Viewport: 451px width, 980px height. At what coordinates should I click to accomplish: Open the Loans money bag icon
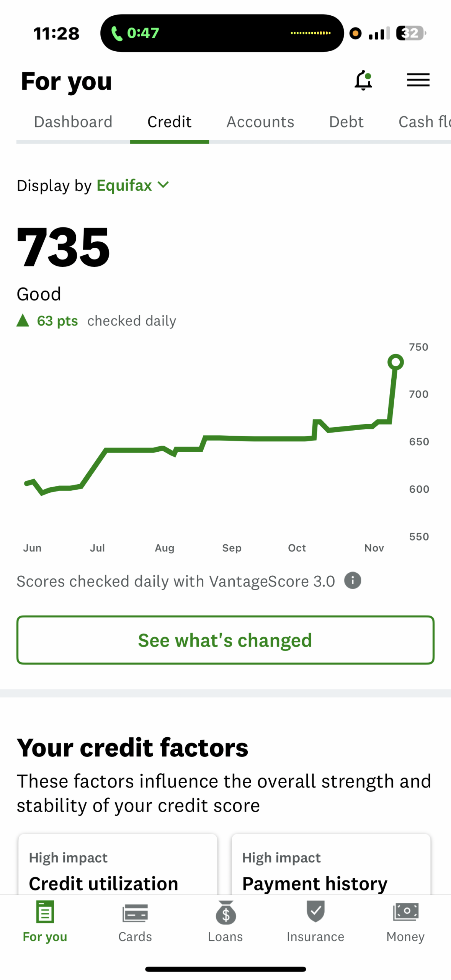(x=226, y=912)
